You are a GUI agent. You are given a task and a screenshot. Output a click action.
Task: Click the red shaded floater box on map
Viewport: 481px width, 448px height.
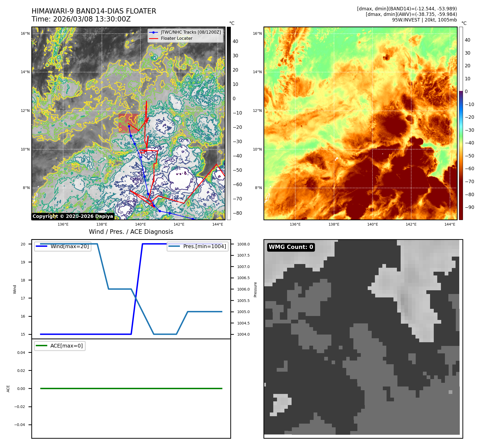pyautogui.click(x=128, y=123)
